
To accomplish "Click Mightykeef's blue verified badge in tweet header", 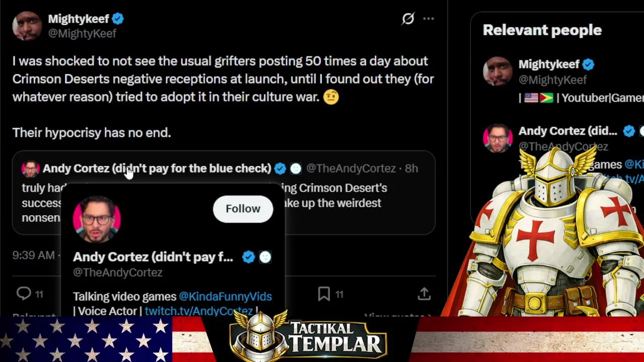I will tap(118, 19).
